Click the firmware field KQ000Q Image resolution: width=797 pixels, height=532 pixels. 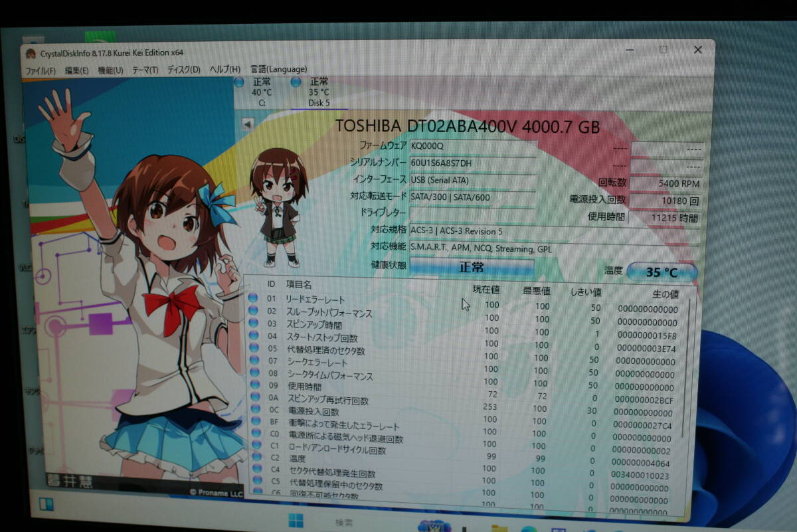[472, 146]
